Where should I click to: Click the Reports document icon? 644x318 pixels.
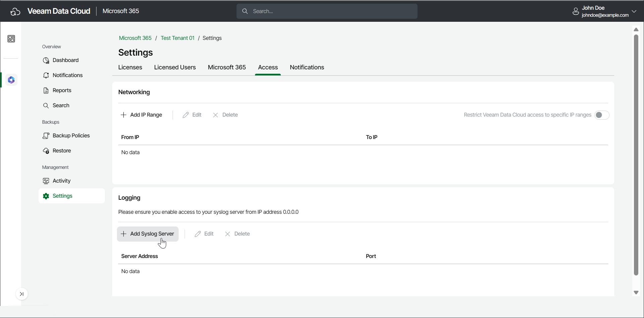[46, 90]
